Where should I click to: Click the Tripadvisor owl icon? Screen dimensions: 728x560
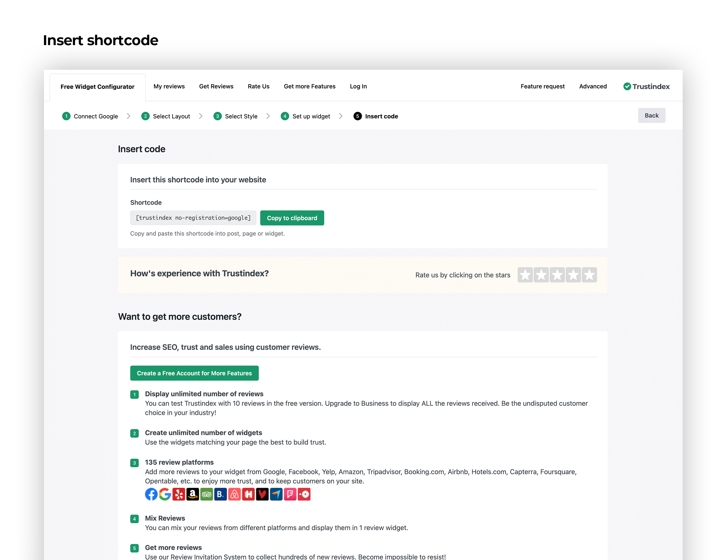(x=207, y=494)
